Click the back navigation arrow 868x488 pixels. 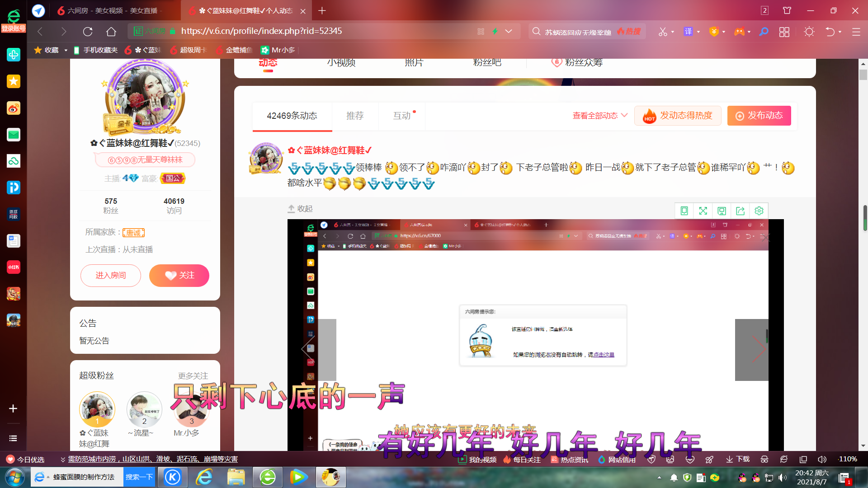point(40,31)
